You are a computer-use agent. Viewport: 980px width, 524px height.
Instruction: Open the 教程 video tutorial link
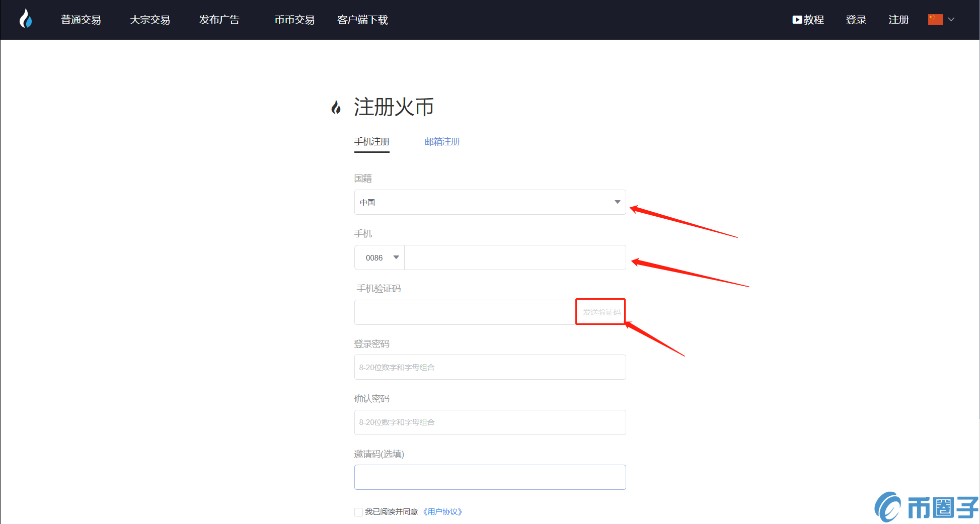(808, 20)
